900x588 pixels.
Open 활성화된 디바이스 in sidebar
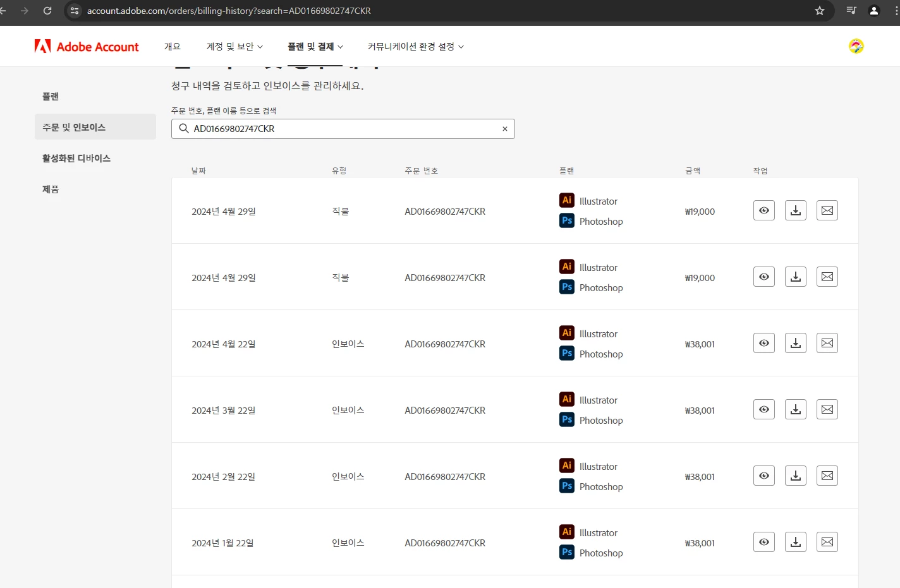76,159
